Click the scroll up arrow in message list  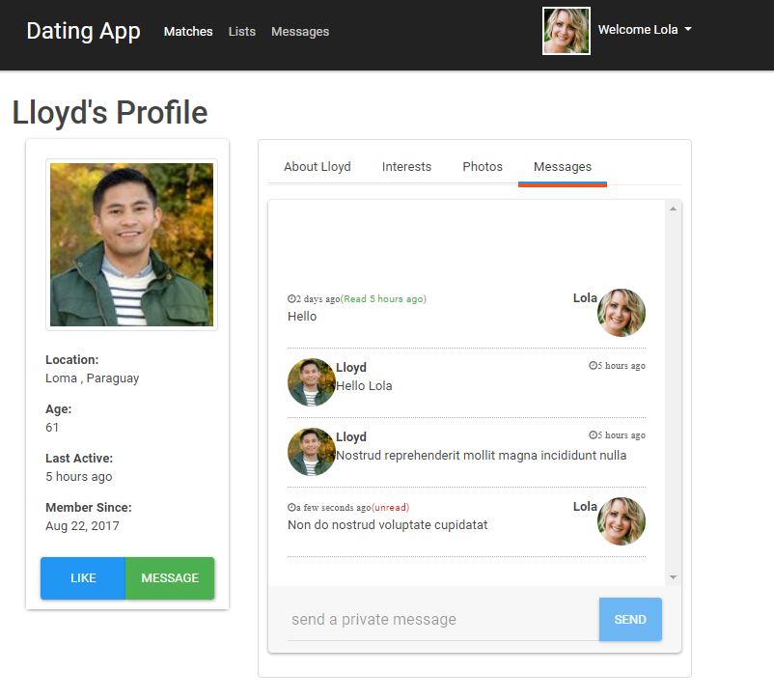click(673, 209)
